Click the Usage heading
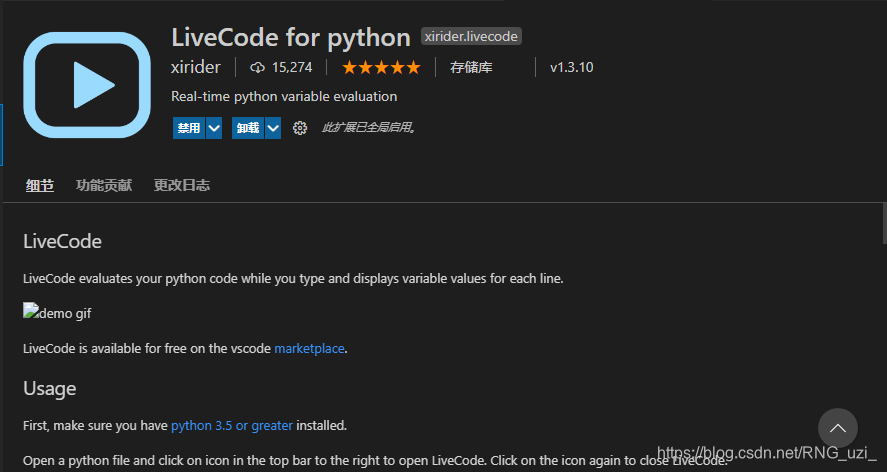This screenshot has height=472, width=887. (50, 388)
